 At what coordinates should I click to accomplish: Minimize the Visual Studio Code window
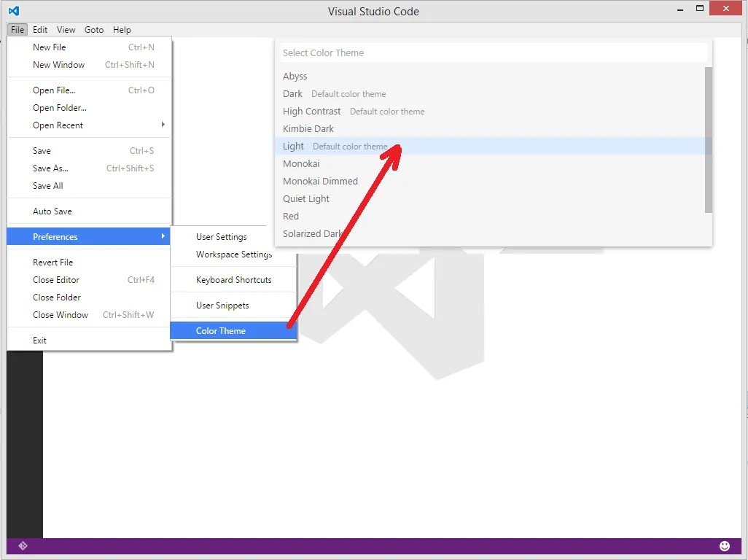click(680, 9)
